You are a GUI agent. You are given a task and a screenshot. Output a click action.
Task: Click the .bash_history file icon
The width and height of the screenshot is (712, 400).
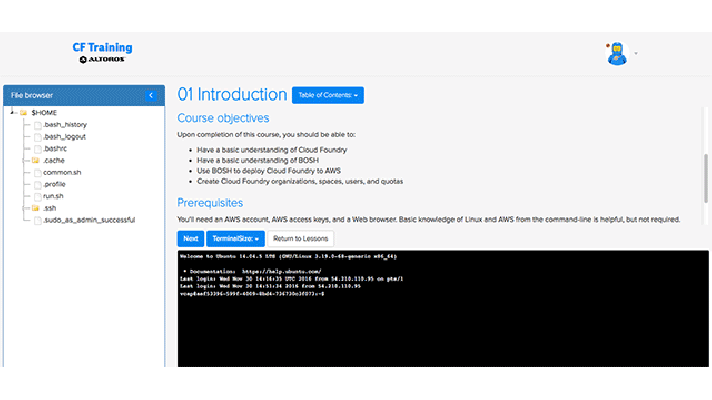(x=38, y=125)
